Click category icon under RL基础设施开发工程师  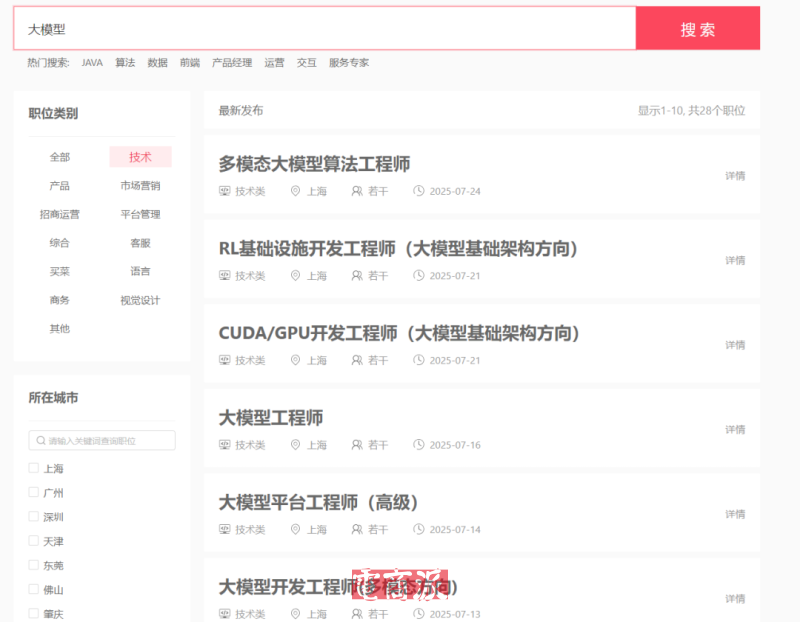pyautogui.click(x=224, y=276)
